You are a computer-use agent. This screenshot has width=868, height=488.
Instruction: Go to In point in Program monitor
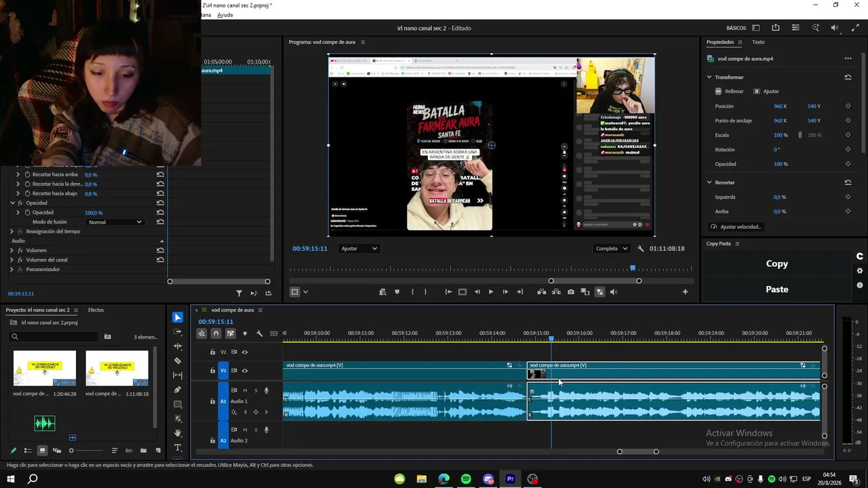448,292
